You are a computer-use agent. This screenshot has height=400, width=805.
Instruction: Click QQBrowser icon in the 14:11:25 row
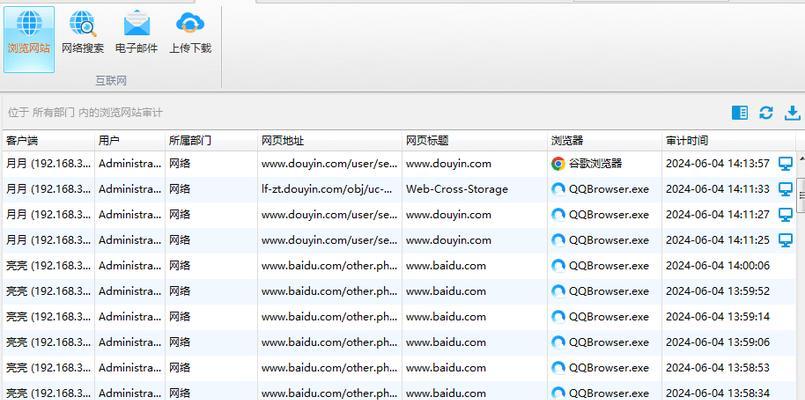point(558,240)
